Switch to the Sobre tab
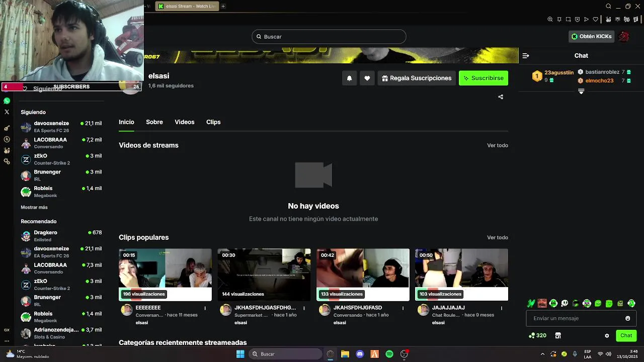This screenshot has height=362, width=644. point(154,122)
